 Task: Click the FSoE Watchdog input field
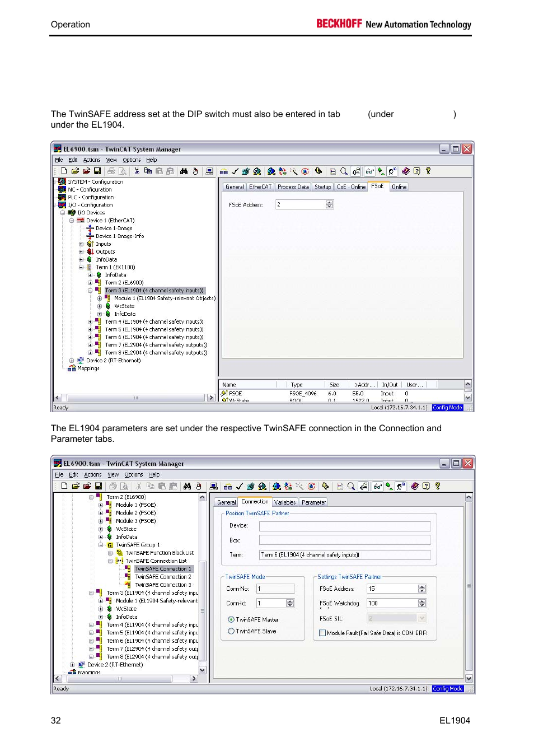pyautogui.click(x=392, y=603)
